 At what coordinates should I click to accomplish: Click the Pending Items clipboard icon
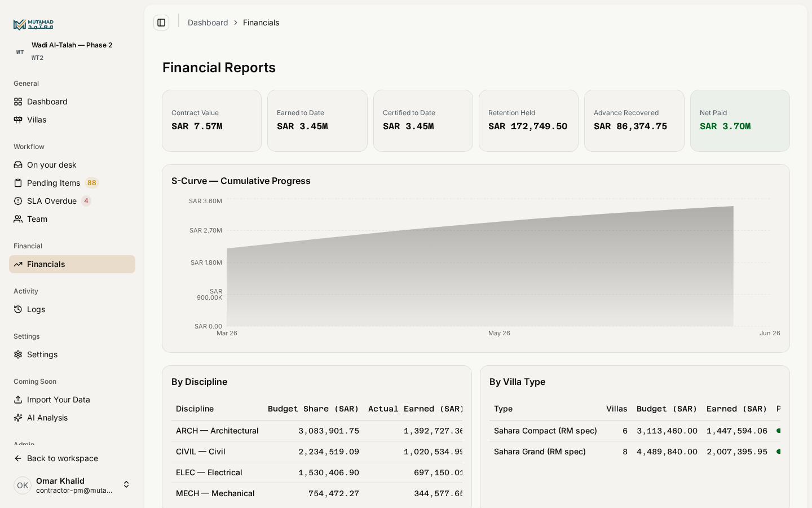pos(18,183)
